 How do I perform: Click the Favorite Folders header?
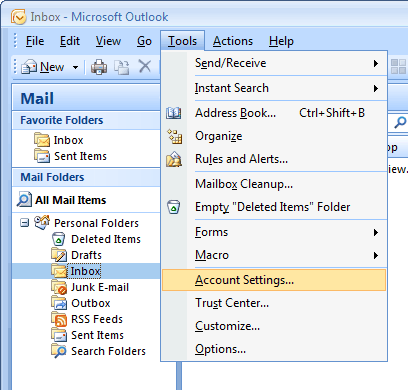(86, 120)
